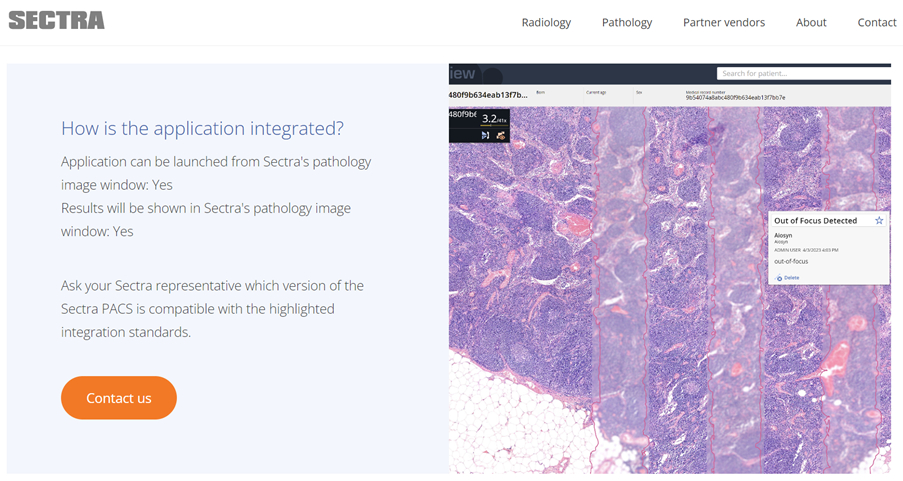The width and height of the screenshot is (903, 481).
Task: Click the delete icon in annotation popup
Action: click(x=778, y=278)
